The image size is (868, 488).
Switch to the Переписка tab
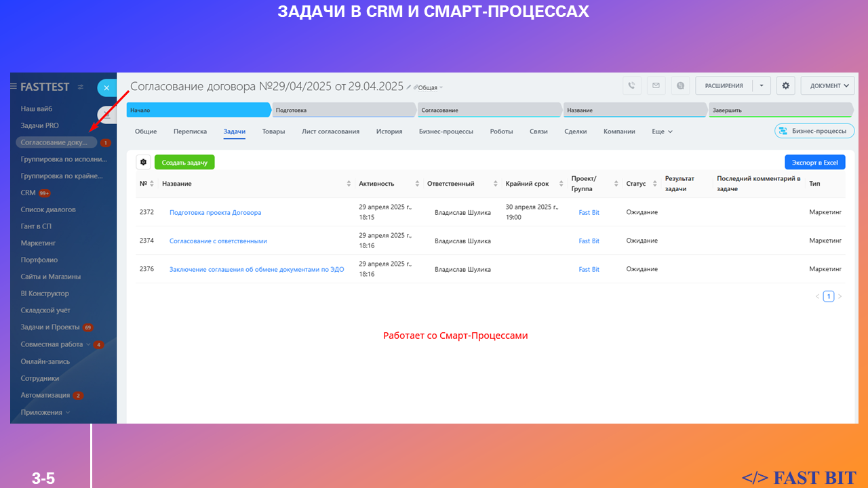[x=191, y=131]
